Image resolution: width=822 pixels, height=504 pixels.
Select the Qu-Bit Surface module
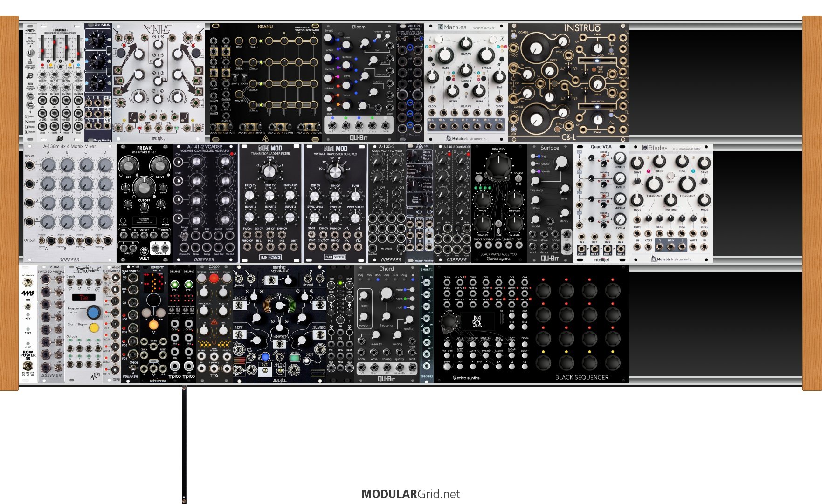pyautogui.click(x=550, y=203)
